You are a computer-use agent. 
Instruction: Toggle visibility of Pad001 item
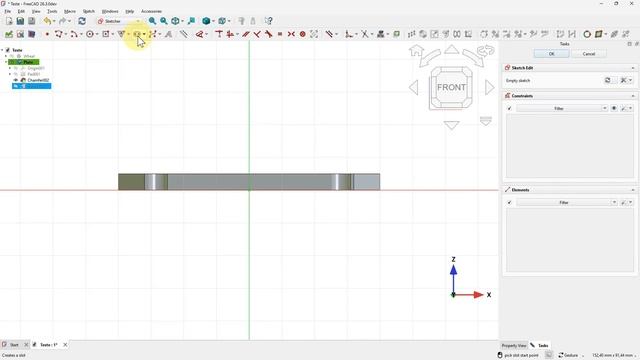click(x=16, y=74)
